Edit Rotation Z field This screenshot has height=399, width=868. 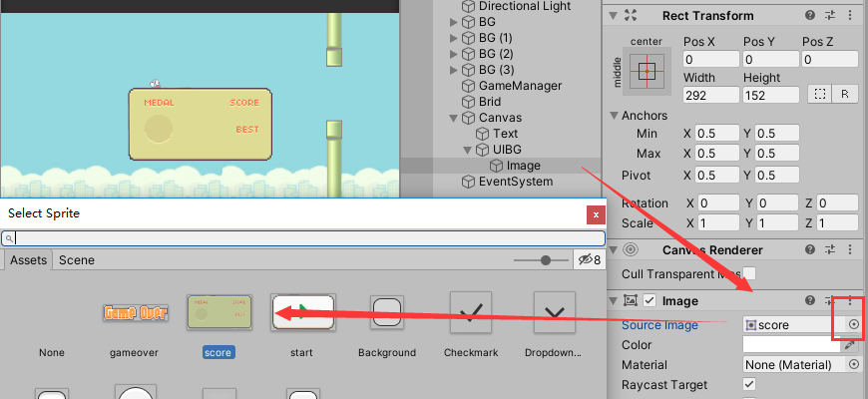pyautogui.click(x=839, y=203)
